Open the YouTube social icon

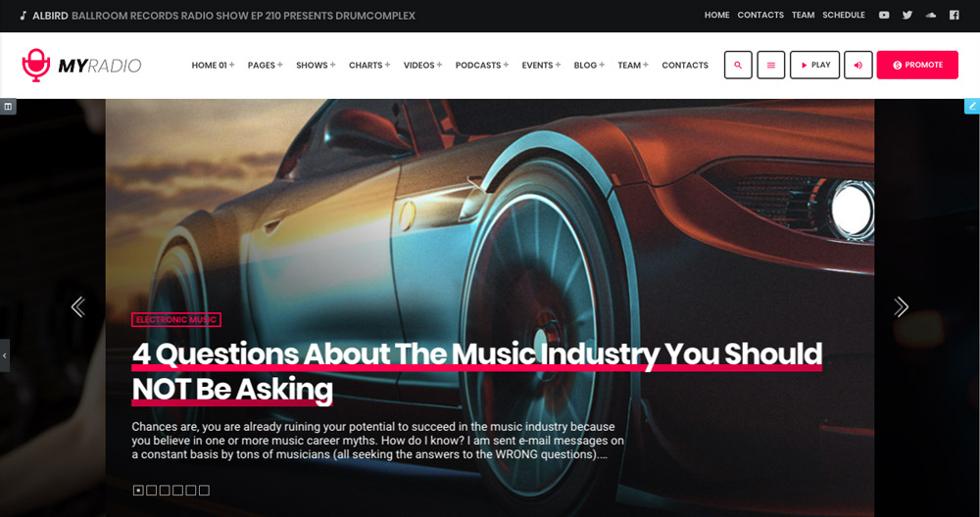[884, 15]
